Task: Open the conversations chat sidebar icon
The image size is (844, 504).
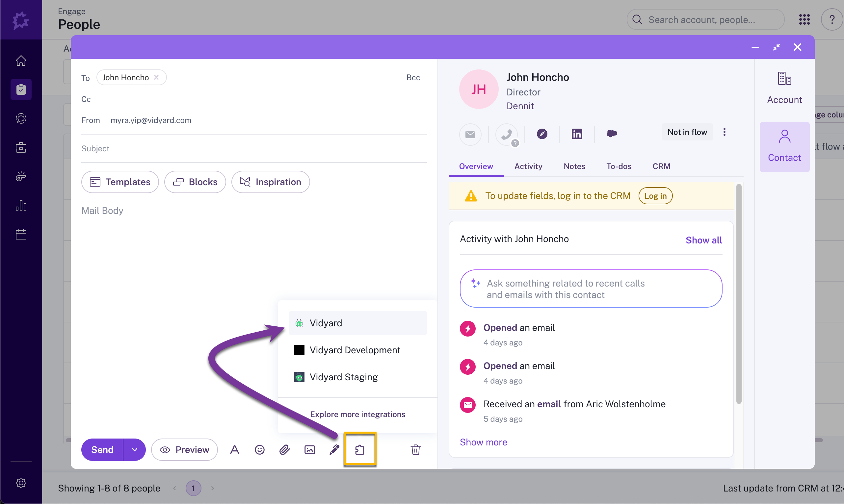Action: [21, 118]
